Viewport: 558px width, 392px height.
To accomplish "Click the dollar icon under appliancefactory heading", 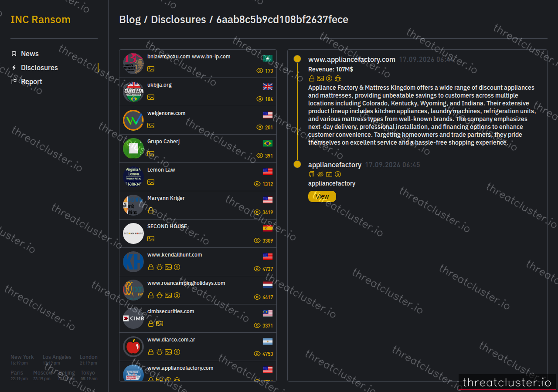I will pyautogui.click(x=338, y=174).
